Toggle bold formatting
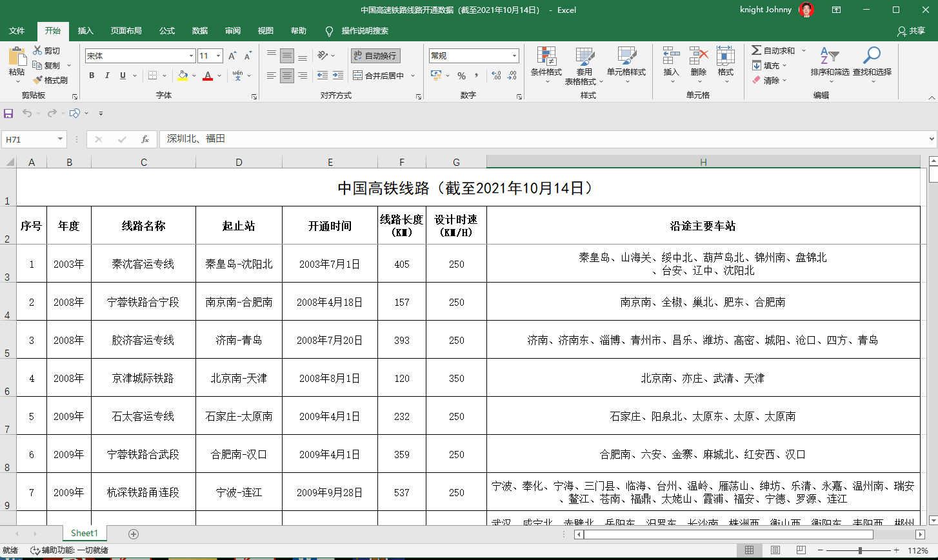Image resolution: width=938 pixels, height=560 pixels. 92,75
